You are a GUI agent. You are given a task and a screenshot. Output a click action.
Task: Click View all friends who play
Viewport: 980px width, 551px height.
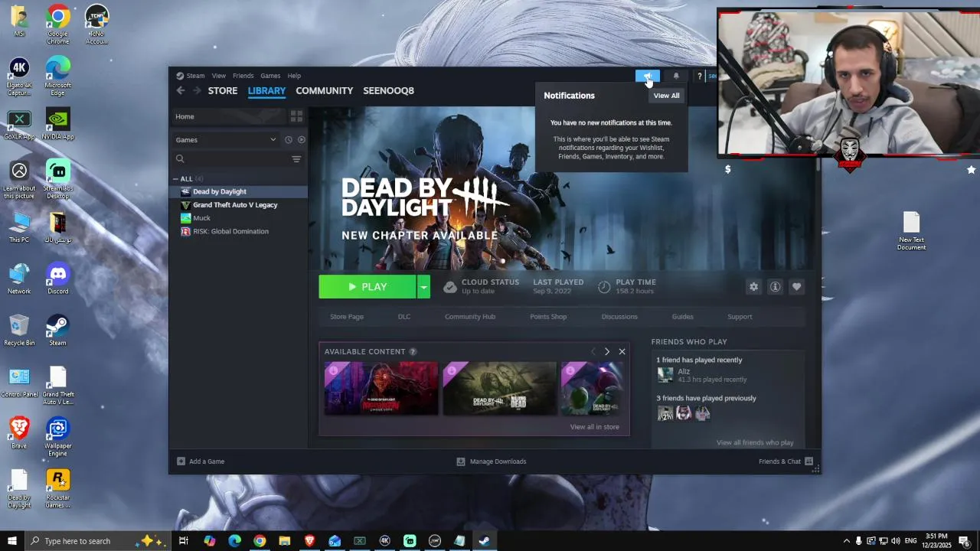[755, 442]
